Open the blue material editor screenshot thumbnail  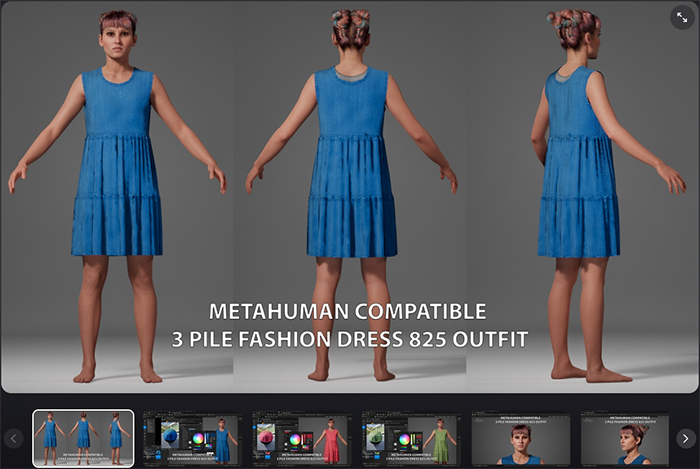click(192, 438)
